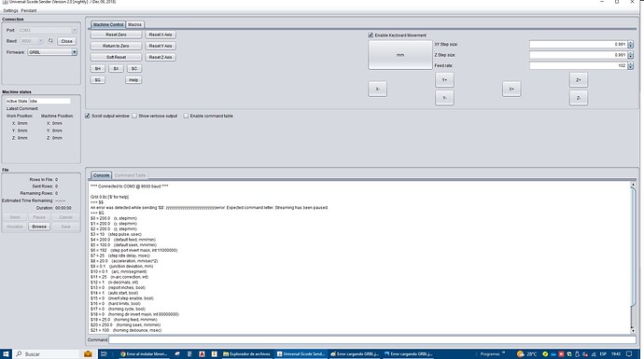Open the ESP language indicator in tray
Image resolution: width=644 pixels, height=359 pixels.
[x=603, y=353]
